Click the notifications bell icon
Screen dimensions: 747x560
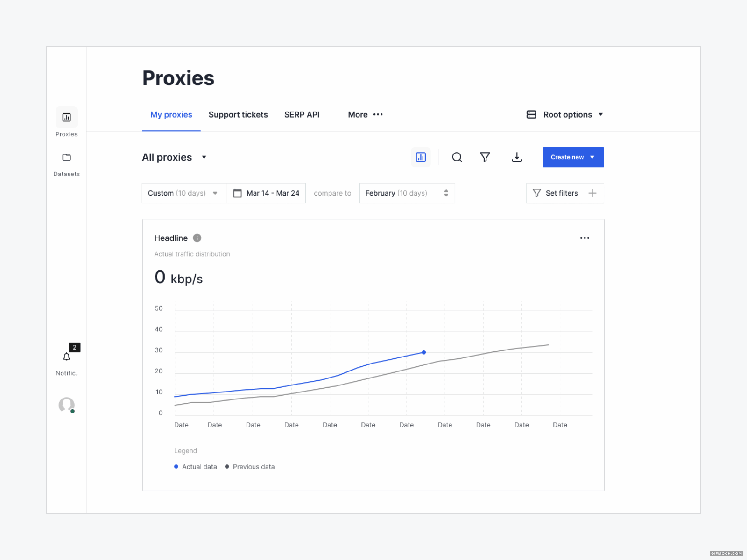coord(66,357)
